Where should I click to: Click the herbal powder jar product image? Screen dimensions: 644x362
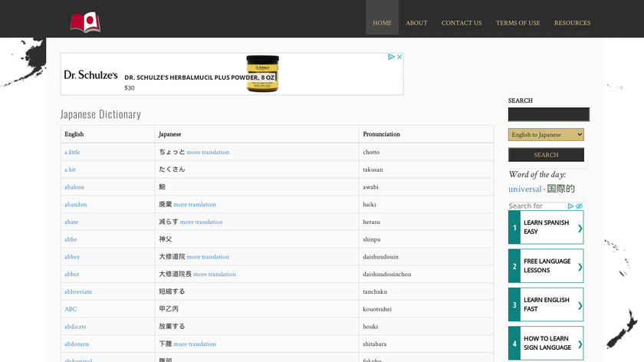point(262,74)
